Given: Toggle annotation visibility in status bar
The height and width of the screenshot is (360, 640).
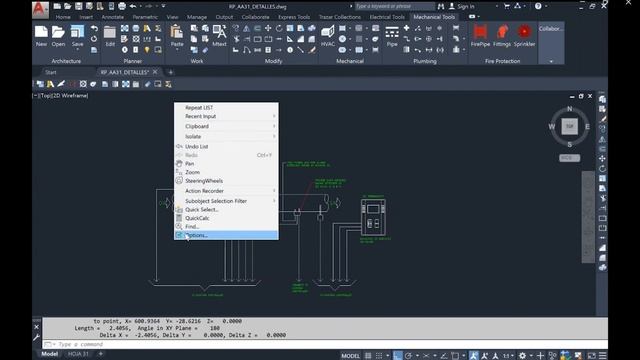Looking at the screenshot, I should pyautogui.click(x=473, y=356).
